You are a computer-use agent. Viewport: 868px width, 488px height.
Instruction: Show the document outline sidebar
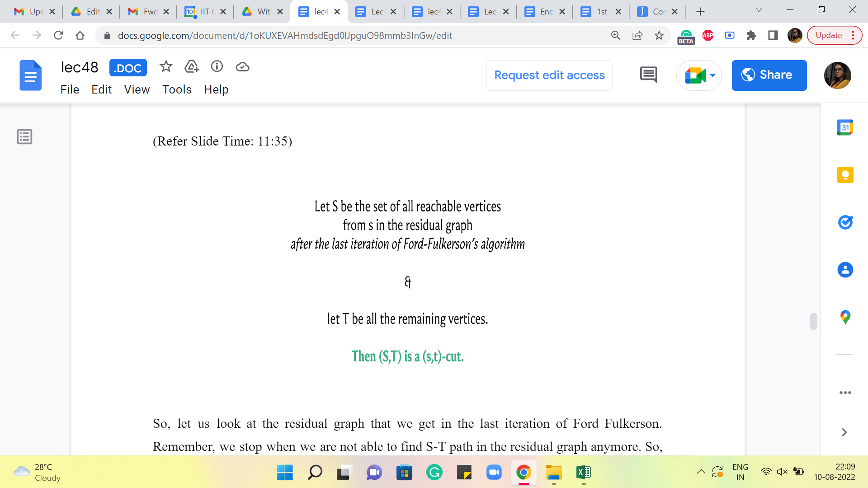point(24,136)
